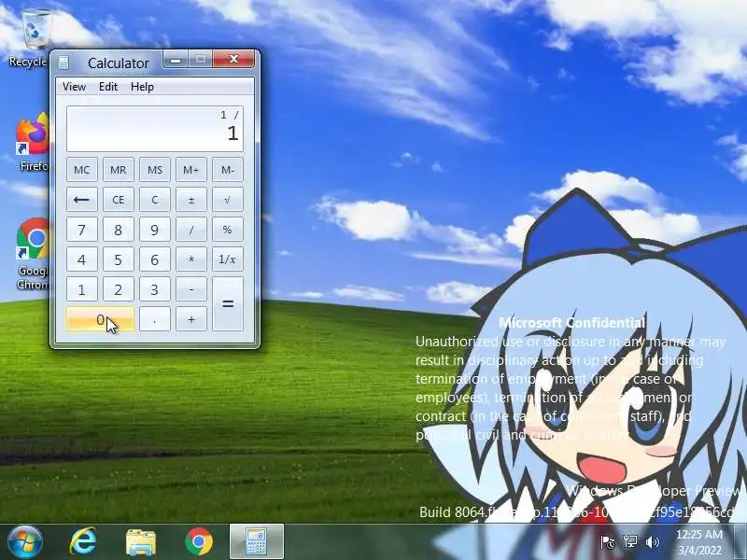
Task: Click the MC memory clear button
Action: coord(82,170)
